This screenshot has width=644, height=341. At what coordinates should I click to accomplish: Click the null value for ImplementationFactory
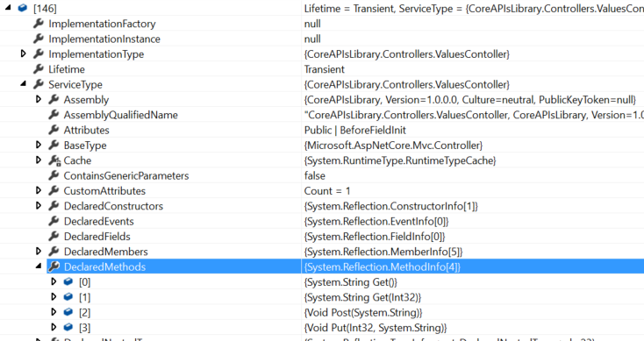(312, 24)
